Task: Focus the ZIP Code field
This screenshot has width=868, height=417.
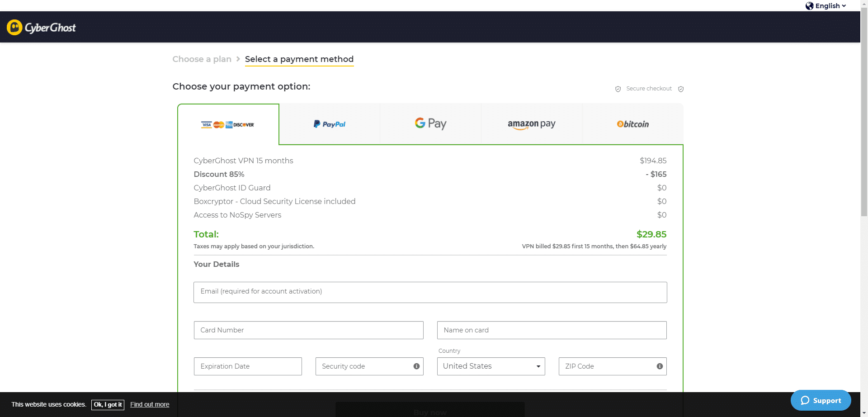Action: (x=613, y=366)
